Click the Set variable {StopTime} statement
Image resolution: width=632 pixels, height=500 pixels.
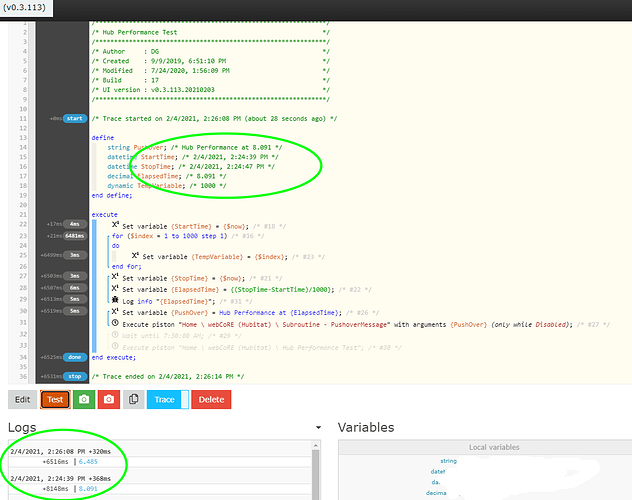click(183, 278)
